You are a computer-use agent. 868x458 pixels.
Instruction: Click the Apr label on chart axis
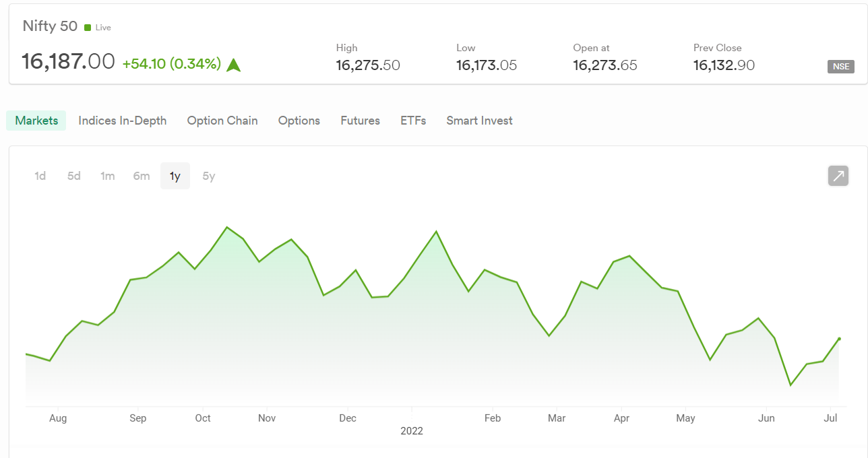coord(621,418)
